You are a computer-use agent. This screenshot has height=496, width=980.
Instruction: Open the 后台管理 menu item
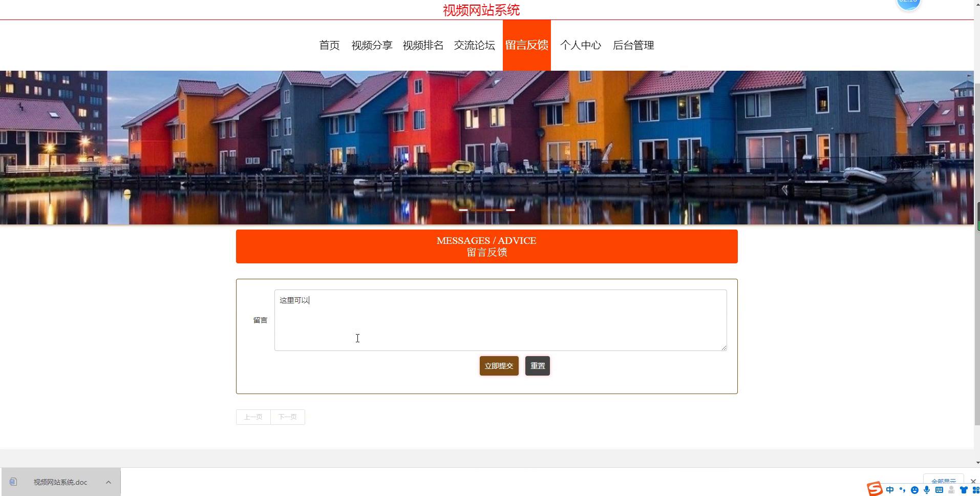[x=633, y=45]
